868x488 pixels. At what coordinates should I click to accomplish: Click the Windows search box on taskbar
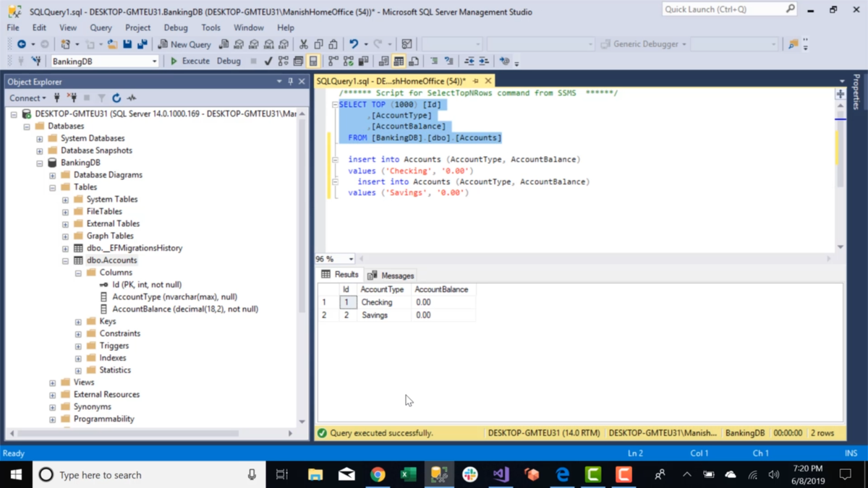[149, 475]
